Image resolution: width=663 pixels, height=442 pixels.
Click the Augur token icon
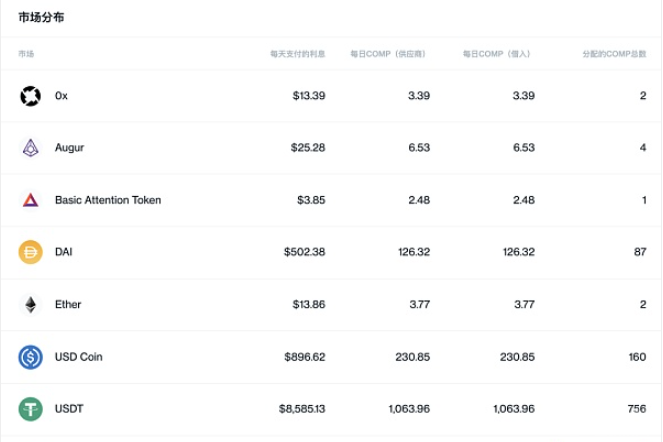click(30, 148)
